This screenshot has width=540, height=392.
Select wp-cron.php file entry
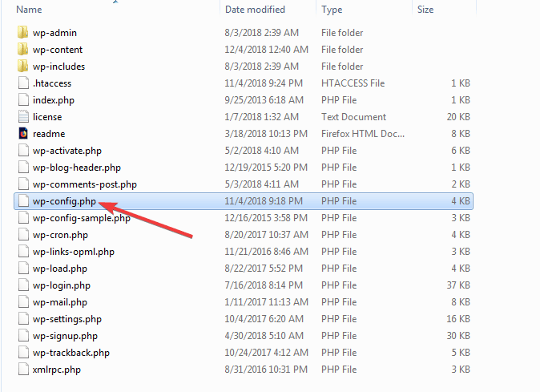coord(60,235)
